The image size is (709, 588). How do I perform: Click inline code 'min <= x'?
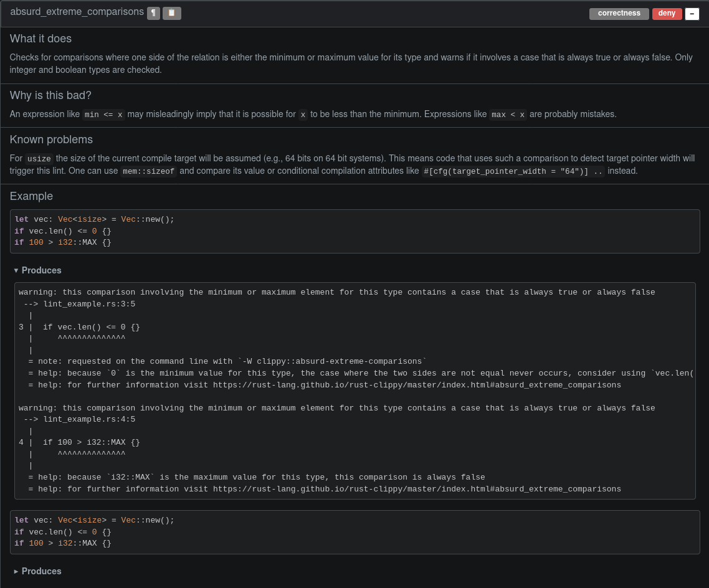tap(103, 115)
